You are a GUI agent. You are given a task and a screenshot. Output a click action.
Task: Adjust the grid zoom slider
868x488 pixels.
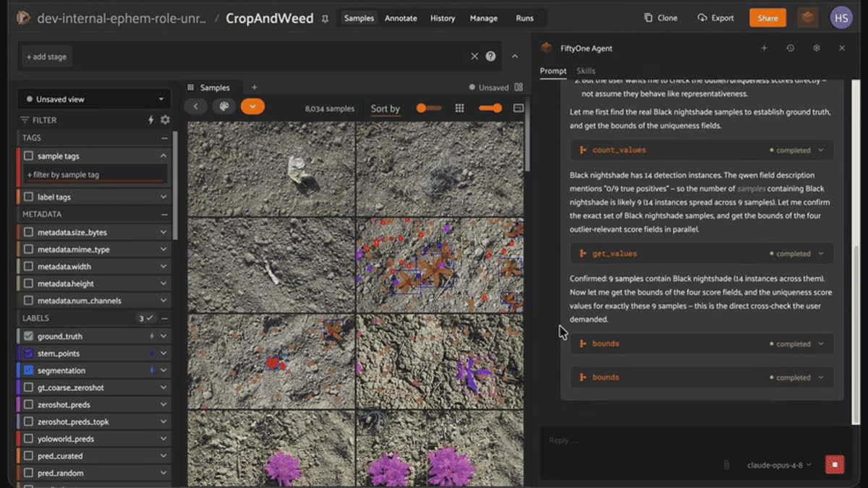point(490,108)
